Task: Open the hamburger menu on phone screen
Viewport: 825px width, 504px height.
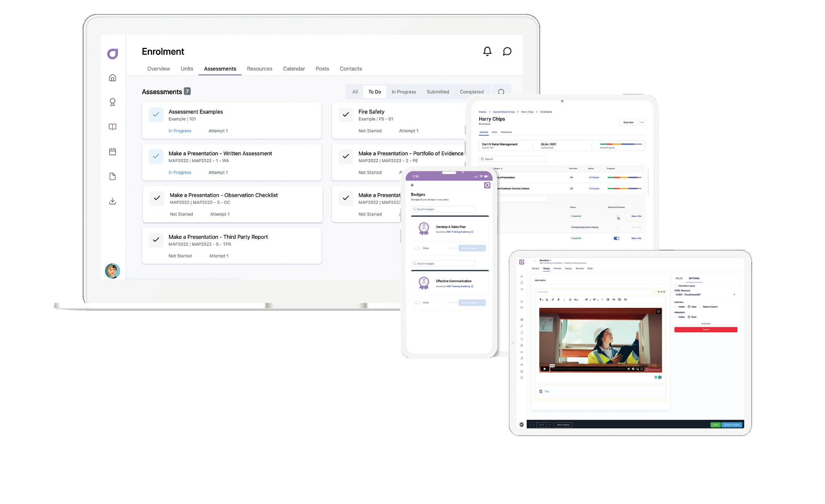Action: 412,185
